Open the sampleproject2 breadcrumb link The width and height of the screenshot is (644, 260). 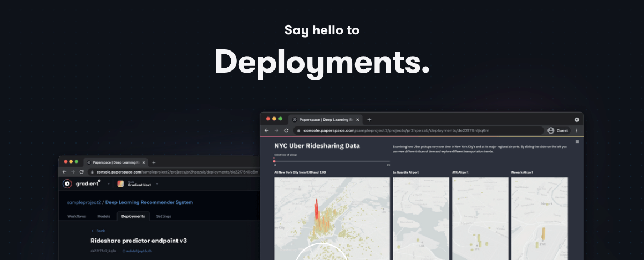84,202
